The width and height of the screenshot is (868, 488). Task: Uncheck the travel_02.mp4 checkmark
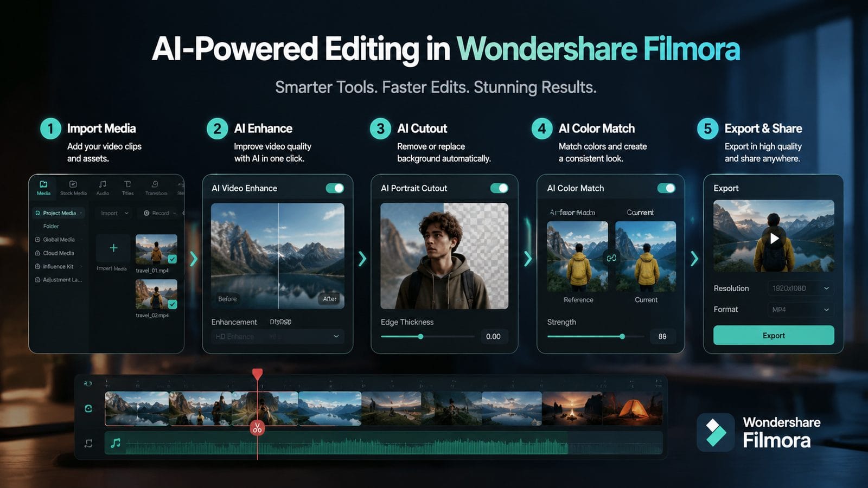tap(172, 304)
